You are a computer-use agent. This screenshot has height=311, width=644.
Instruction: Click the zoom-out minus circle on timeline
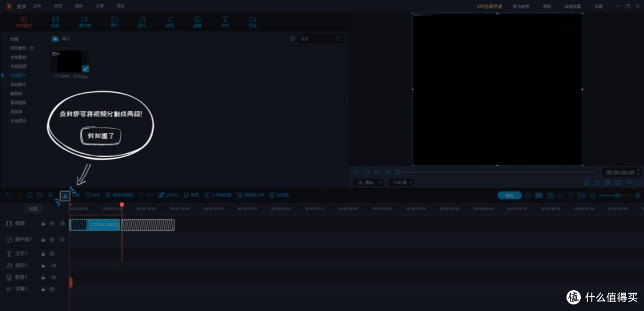(593, 195)
